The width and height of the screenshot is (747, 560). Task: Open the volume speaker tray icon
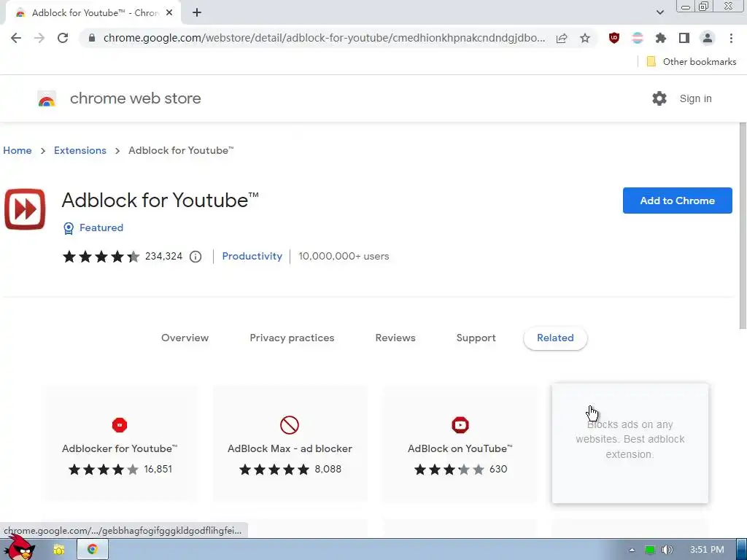click(667, 550)
